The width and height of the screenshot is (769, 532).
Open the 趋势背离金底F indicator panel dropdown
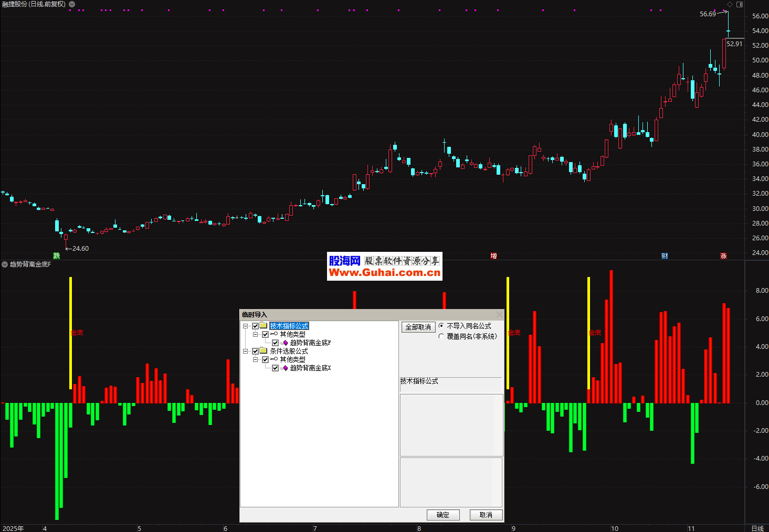point(5,264)
